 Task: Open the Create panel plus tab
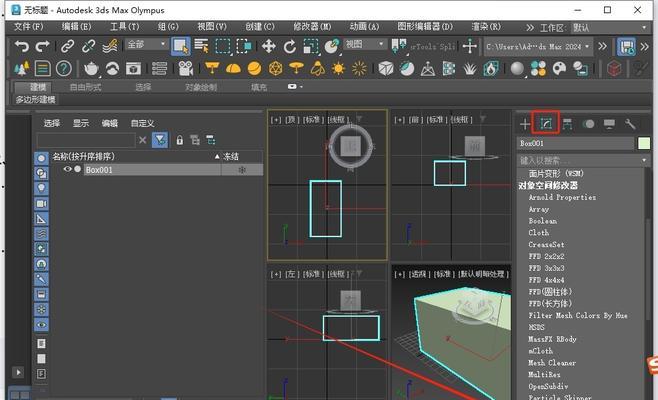525,124
